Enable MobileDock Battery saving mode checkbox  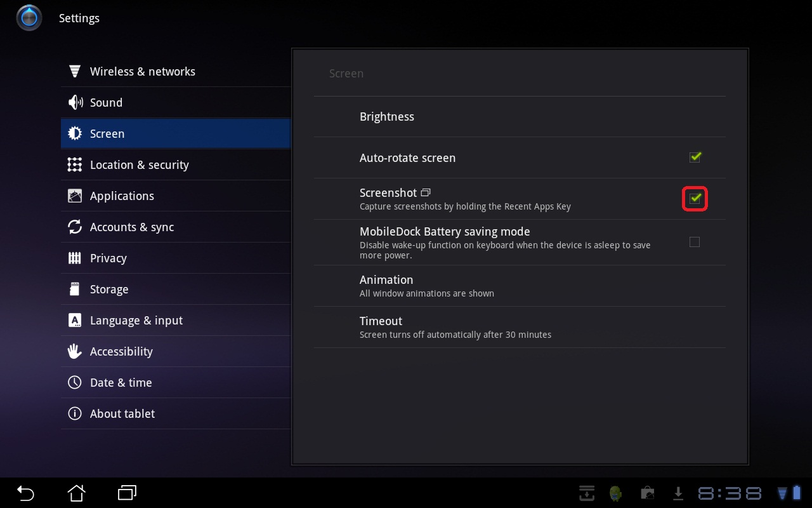click(695, 242)
